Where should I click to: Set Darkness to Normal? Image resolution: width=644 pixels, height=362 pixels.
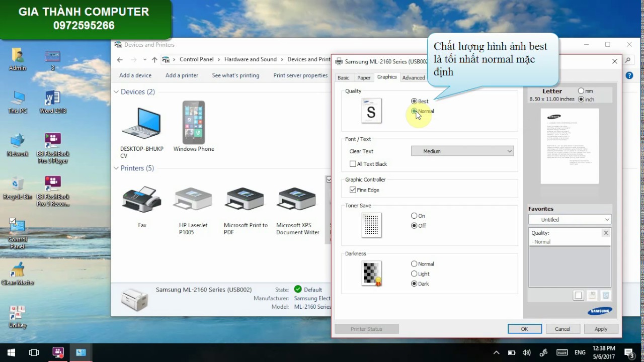point(423,264)
